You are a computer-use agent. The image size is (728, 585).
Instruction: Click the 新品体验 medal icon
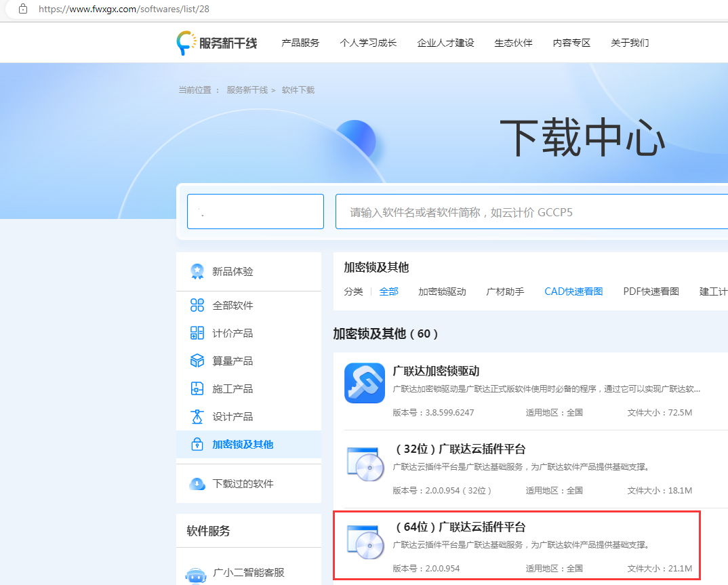[x=197, y=272]
